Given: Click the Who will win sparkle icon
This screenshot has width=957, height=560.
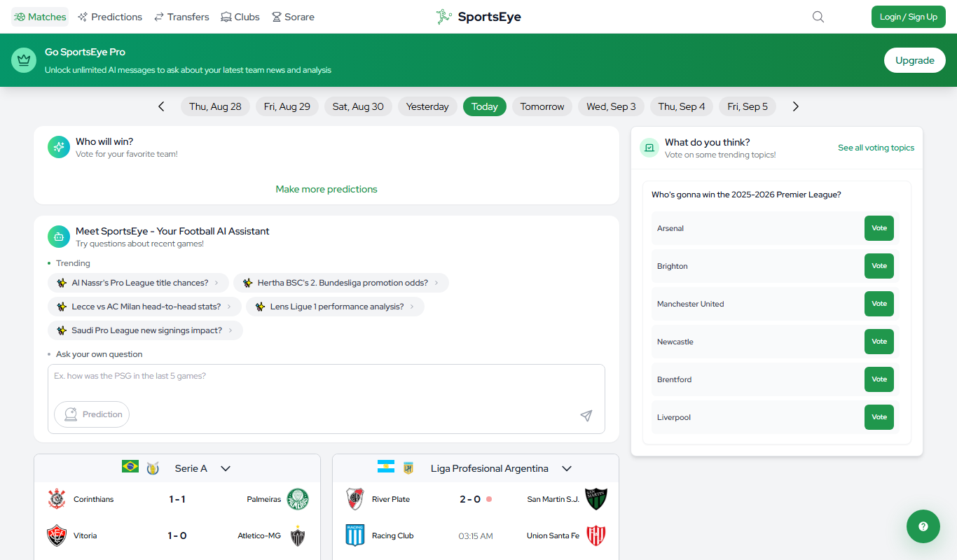Looking at the screenshot, I should tap(59, 147).
